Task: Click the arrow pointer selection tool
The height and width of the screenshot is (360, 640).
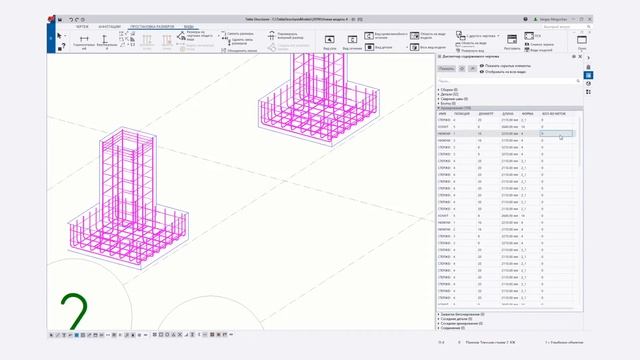Action: [x=60, y=36]
